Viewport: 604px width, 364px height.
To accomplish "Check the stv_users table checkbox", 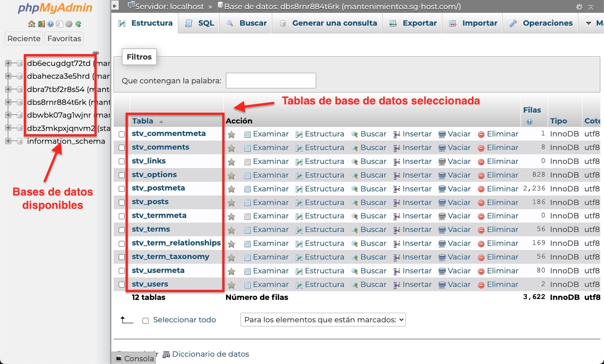I will (x=122, y=284).
